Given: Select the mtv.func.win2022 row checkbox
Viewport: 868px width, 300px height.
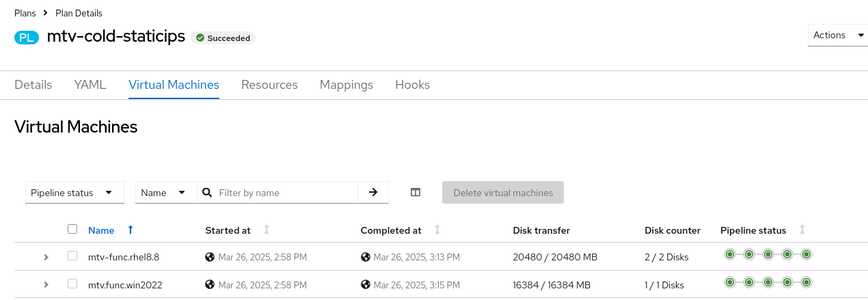Looking at the screenshot, I should click(72, 284).
